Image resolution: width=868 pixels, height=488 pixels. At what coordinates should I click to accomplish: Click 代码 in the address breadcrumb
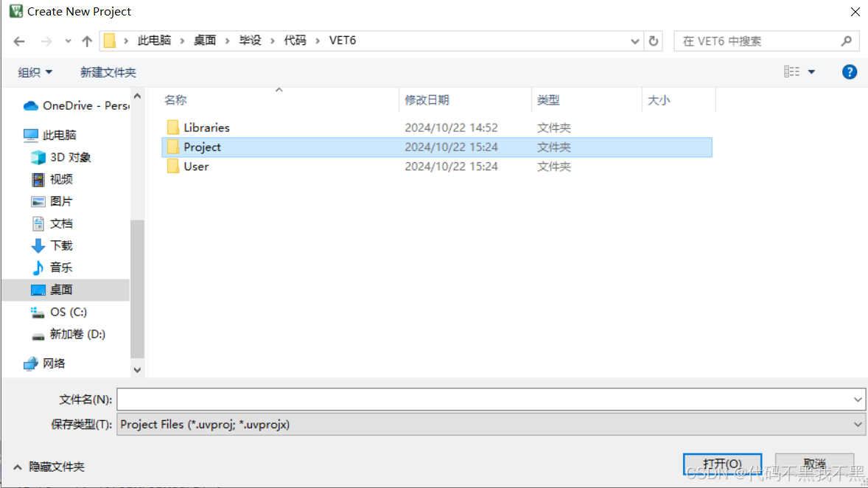tap(295, 41)
